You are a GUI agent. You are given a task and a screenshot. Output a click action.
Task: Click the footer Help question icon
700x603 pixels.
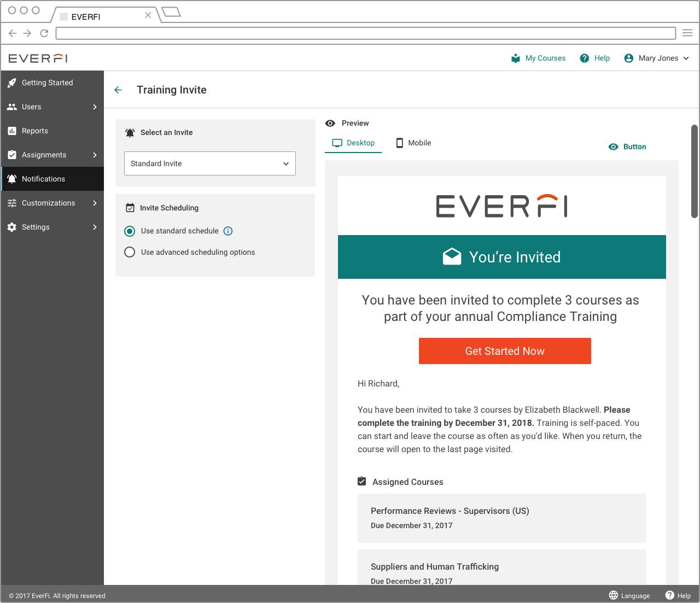click(x=670, y=595)
